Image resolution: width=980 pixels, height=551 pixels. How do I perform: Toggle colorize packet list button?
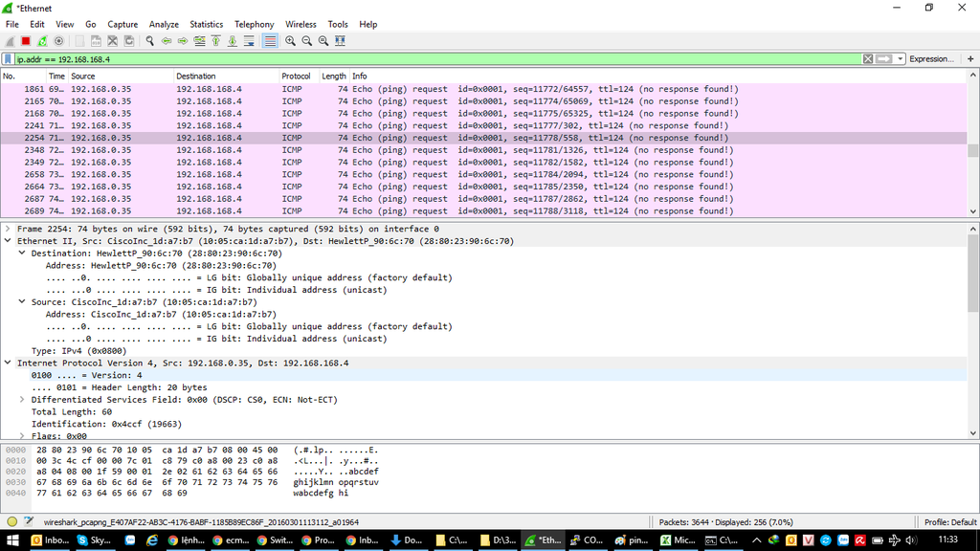270,41
